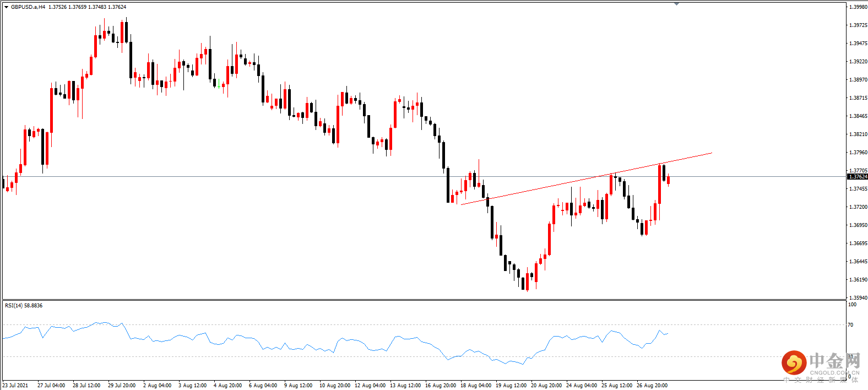Click the 1.38210 price scale label
Image resolution: width=868 pixels, height=390 pixels.
click(x=858, y=134)
